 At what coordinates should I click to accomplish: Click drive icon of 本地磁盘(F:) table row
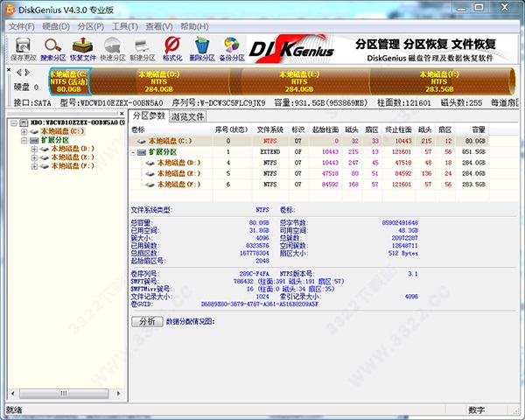point(150,185)
